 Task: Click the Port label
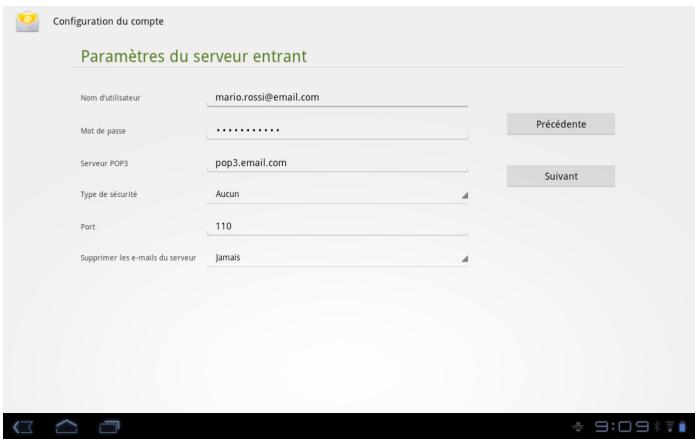pos(88,227)
